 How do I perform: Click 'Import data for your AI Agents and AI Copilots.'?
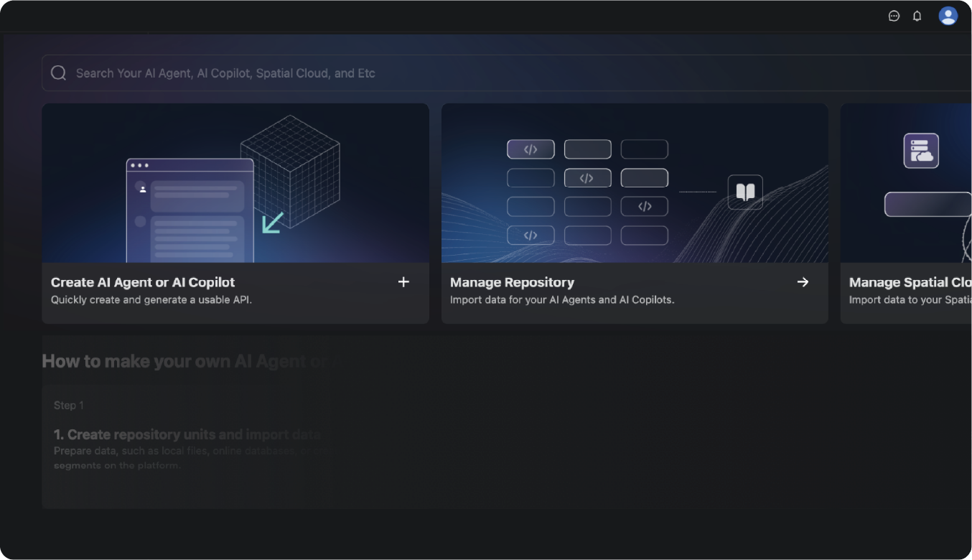click(562, 300)
